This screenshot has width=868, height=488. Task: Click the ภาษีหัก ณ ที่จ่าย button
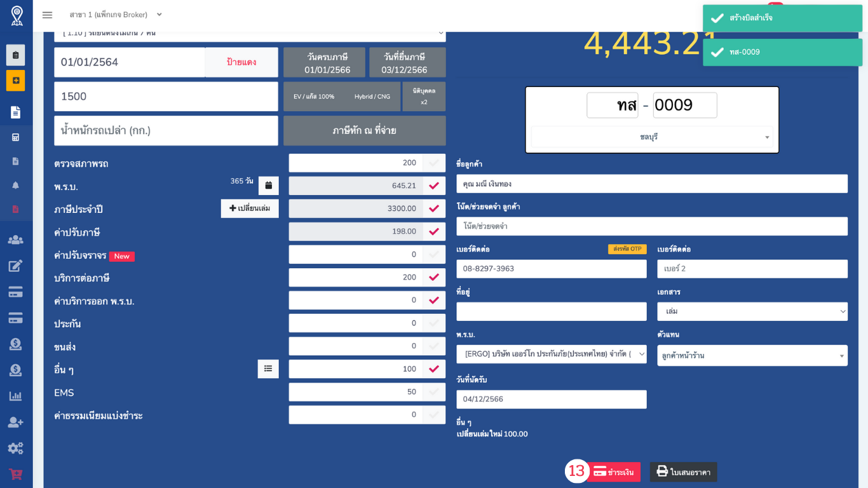point(365,130)
